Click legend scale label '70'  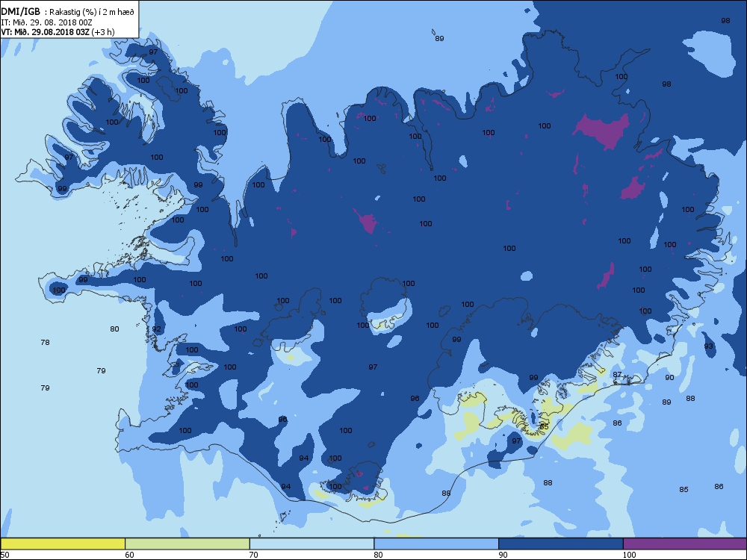click(254, 554)
